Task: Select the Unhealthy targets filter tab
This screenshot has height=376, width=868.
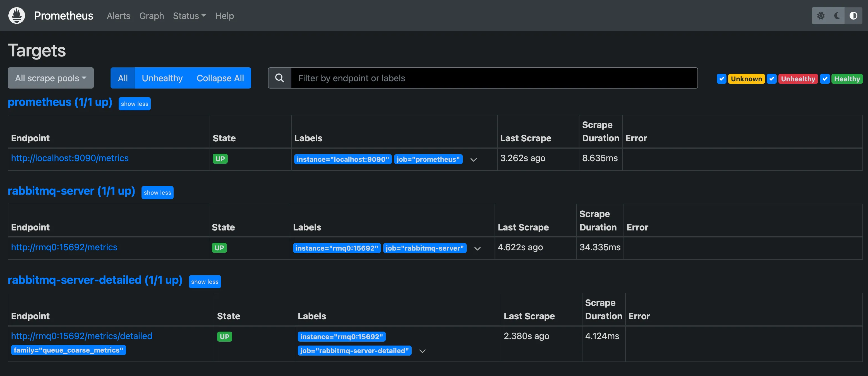Action: 162,78
